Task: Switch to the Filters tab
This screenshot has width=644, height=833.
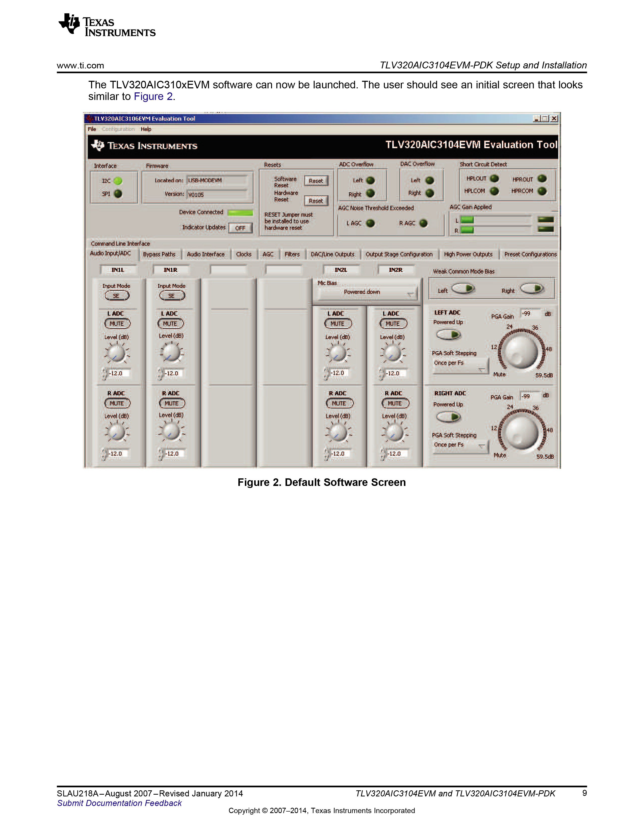Action: point(292,254)
